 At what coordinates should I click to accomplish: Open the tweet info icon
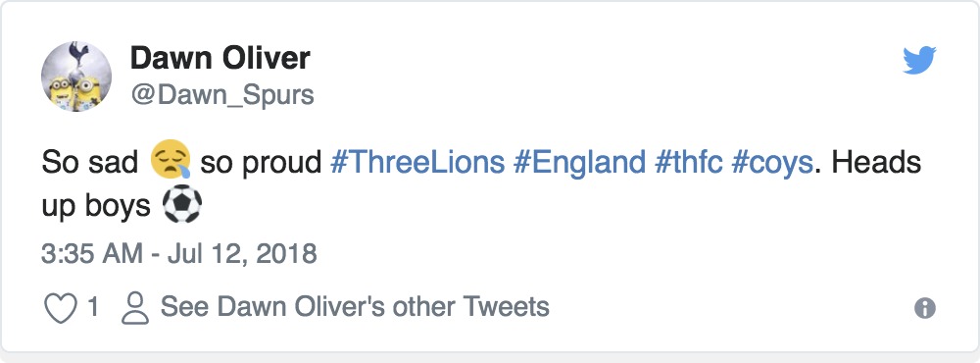(x=925, y=308)
